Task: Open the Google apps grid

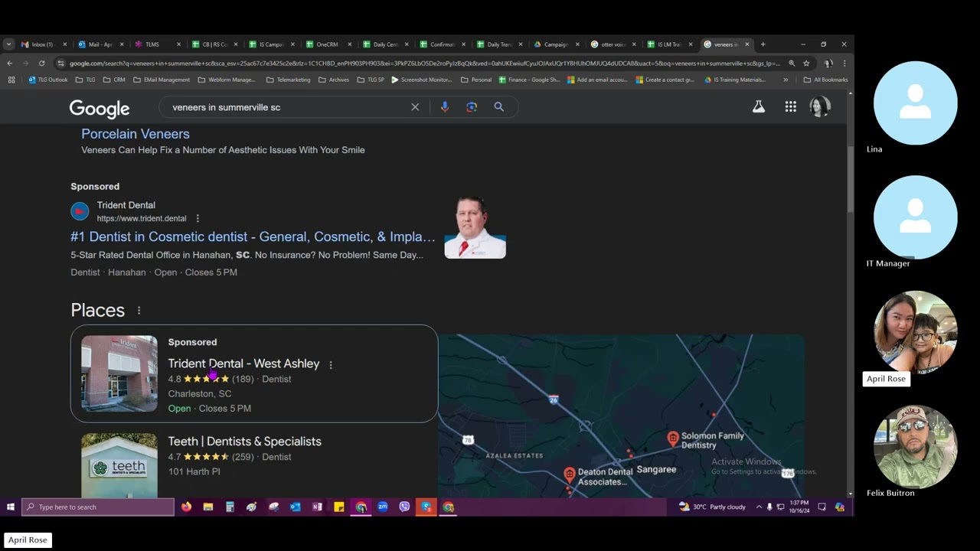Action: (791, 107)
